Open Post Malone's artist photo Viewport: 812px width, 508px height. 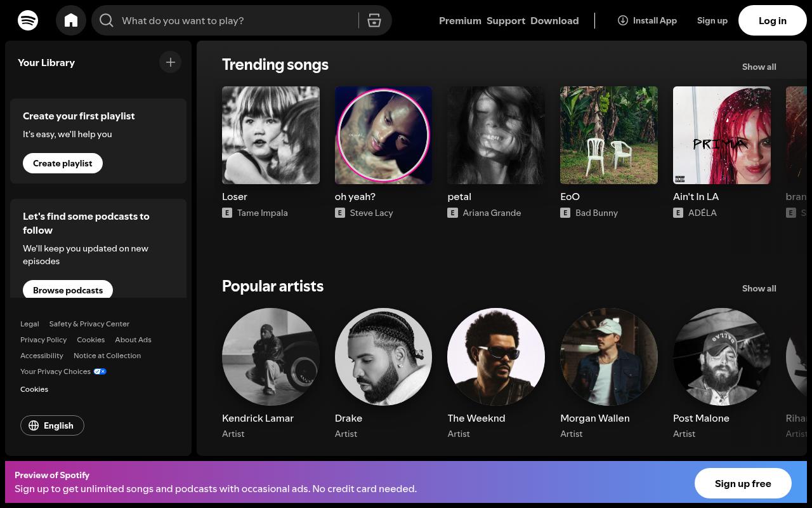pos(722,357)
